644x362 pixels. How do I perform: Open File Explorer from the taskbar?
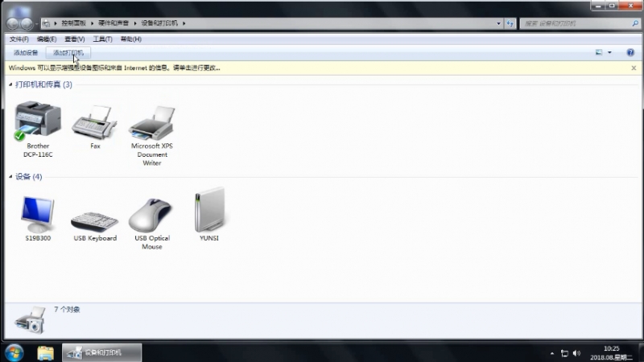pyautogui.click(x=45, y=353)
